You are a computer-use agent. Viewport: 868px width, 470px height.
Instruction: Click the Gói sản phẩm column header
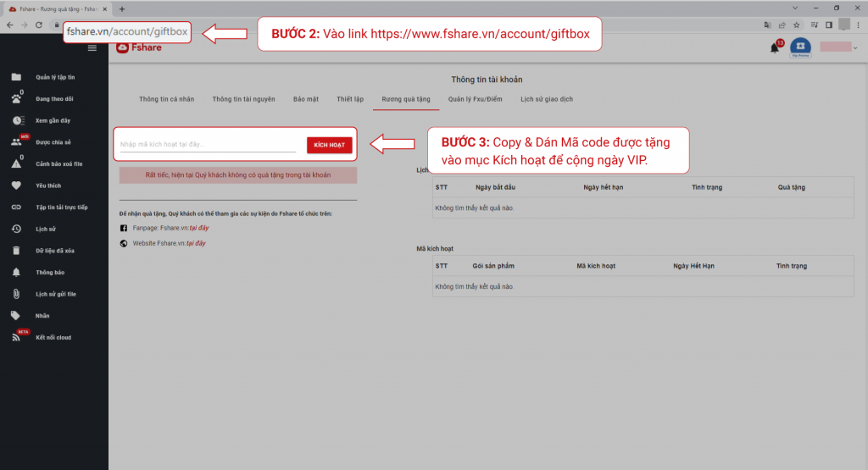pyautogui.click(x=493, y=266)
